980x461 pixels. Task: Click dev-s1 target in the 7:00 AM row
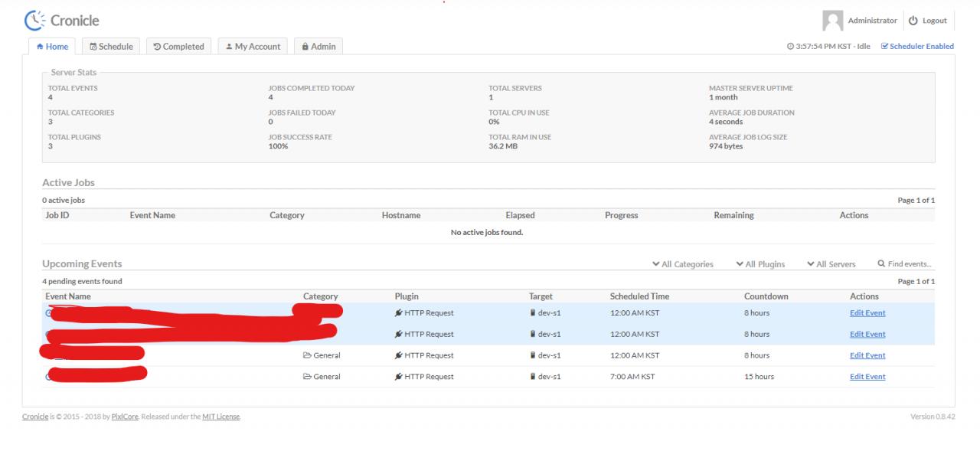click(545, 377)
